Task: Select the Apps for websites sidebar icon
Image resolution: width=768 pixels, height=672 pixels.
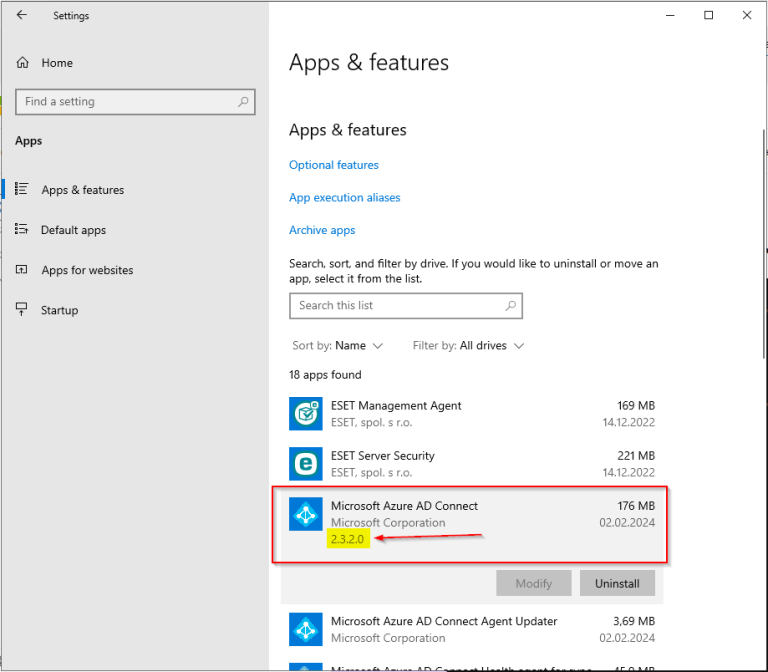Action: (x=22, y=269)
